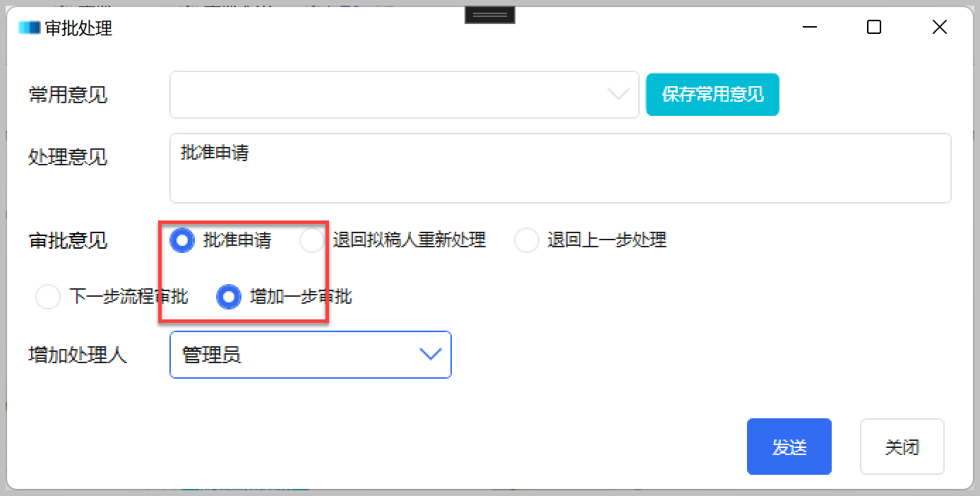This screenshot has height=496, width=980.
Task: Click the 处理意见 label
Action: [x=68, y=157]
